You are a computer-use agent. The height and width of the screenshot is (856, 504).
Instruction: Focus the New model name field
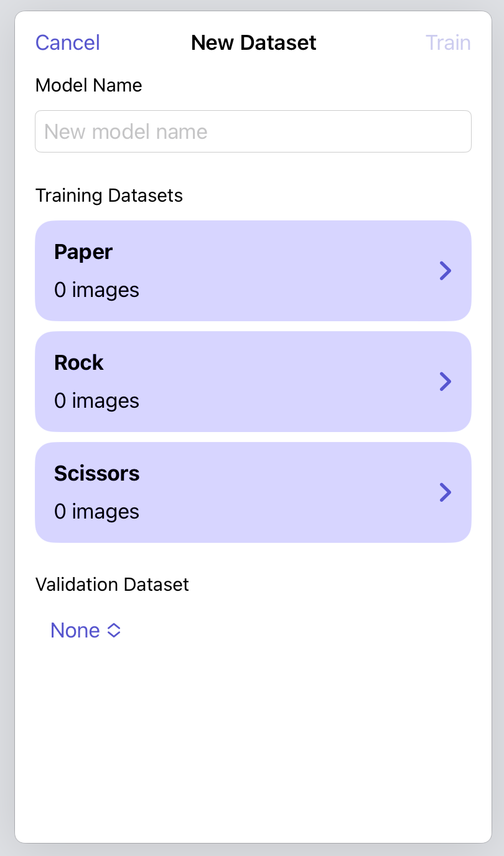[x=253, y=131]
